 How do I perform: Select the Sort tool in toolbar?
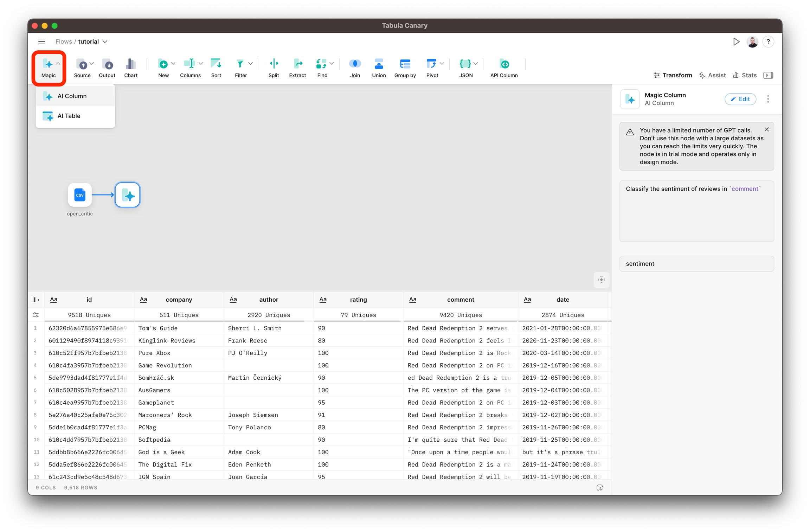pyautogui.click(x=216, y=64)
